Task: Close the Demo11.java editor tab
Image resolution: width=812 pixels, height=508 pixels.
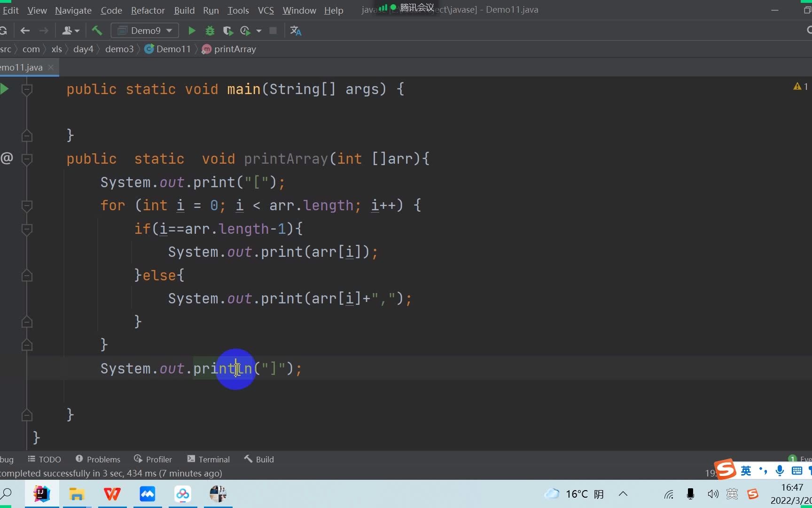Action: click(x=51, y=67)
